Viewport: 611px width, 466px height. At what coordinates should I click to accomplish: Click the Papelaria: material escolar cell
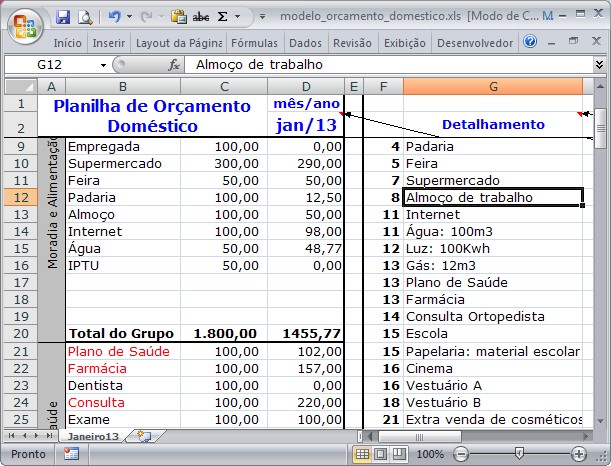click(x=493, y=351)
